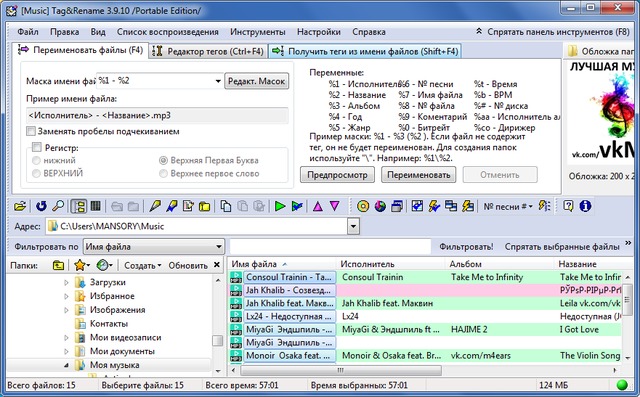Open the 'Фильтровать по' Имя файла combo box
This screenshot has height=397, width=640.
pos(154,246)
